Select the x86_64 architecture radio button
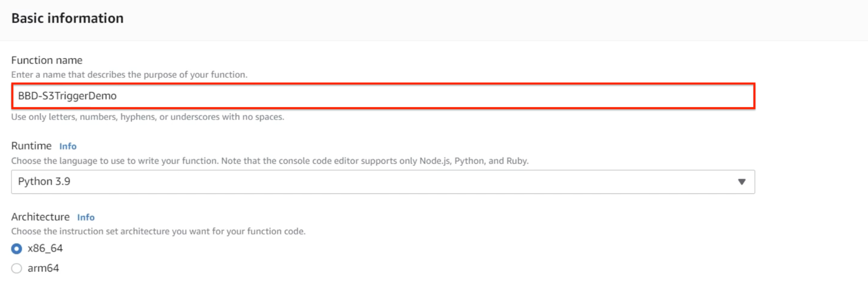This screenshot has width=868, height=285. (x=17, y=249)
